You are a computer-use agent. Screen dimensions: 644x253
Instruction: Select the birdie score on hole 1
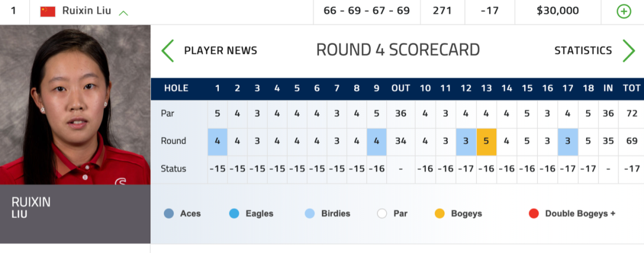218,141
